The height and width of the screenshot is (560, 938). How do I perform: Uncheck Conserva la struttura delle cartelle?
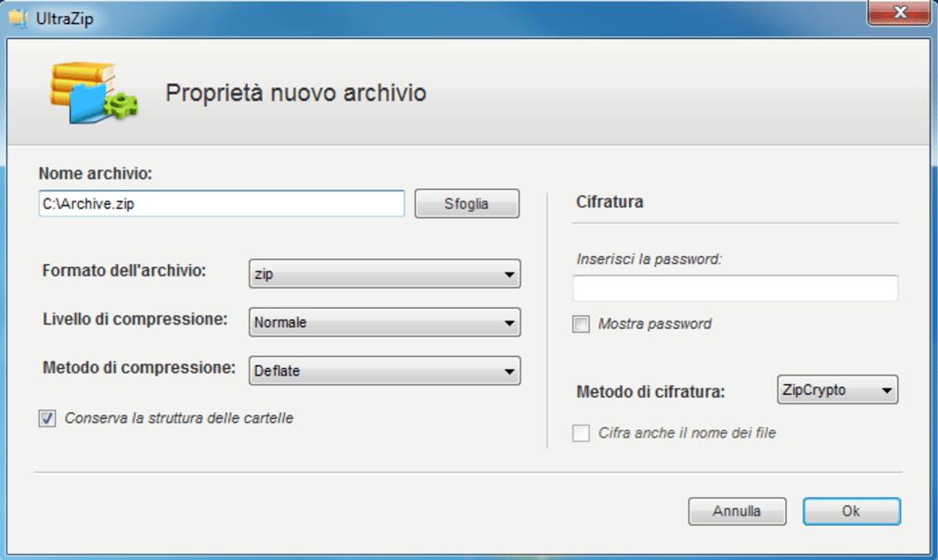click(47, 418)
